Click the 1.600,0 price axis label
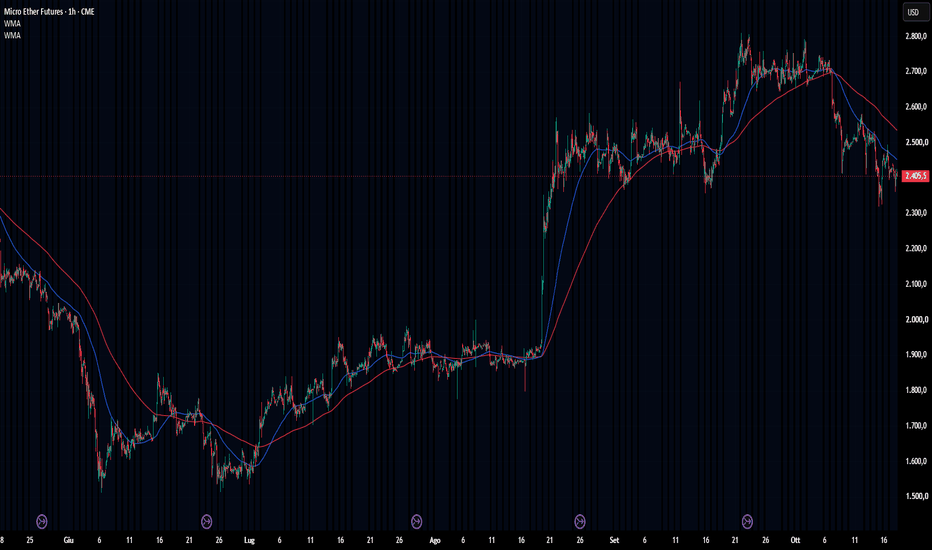Viewport: 932px width, 550px height. click(916, 461)
